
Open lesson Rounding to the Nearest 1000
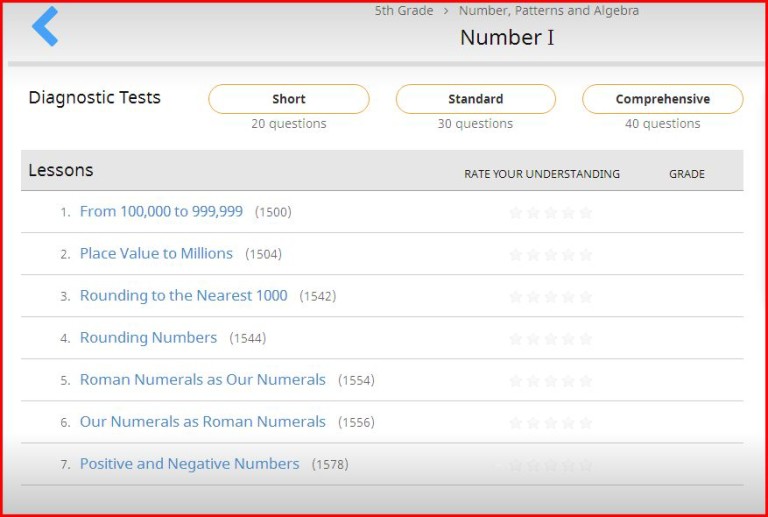184,296
